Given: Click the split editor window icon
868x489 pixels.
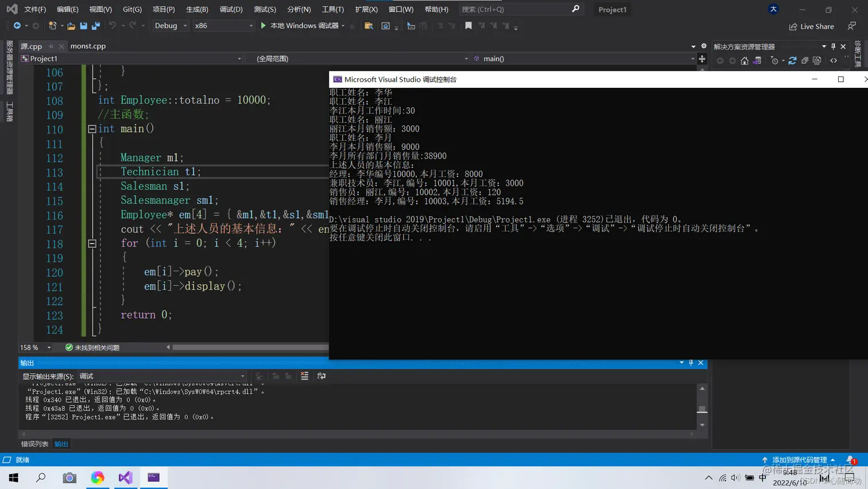Looking at the screenshot, I should click(702, 59).
